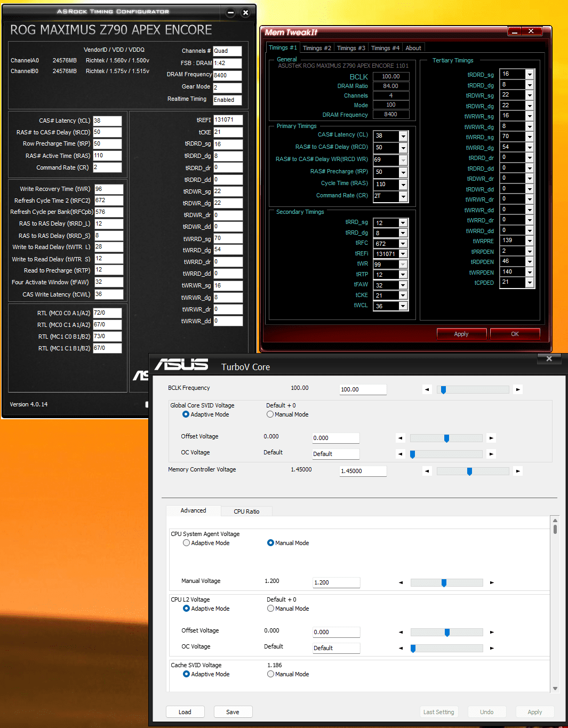Decrease Global Core SVID Offset Voltage with left arrow

(x=400, y=438)
